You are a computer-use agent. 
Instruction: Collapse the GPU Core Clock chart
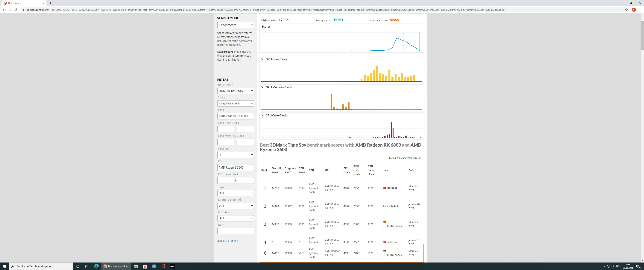[x=262, y=59]
